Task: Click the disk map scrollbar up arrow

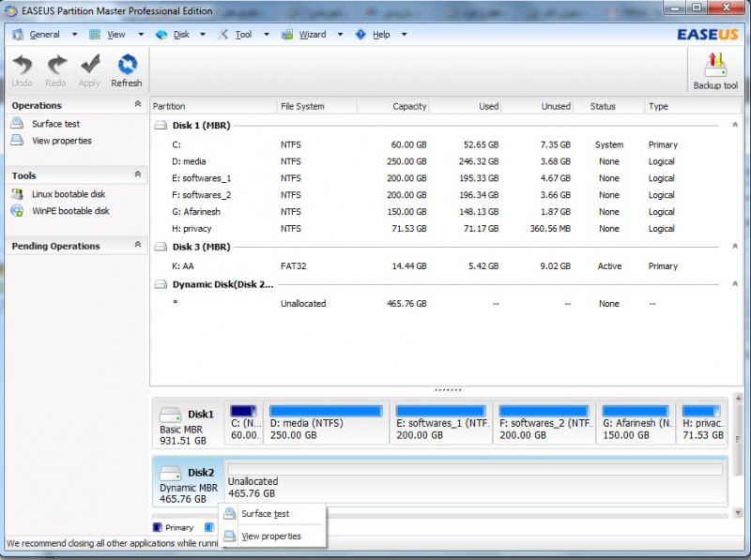Action: [738, 399]
